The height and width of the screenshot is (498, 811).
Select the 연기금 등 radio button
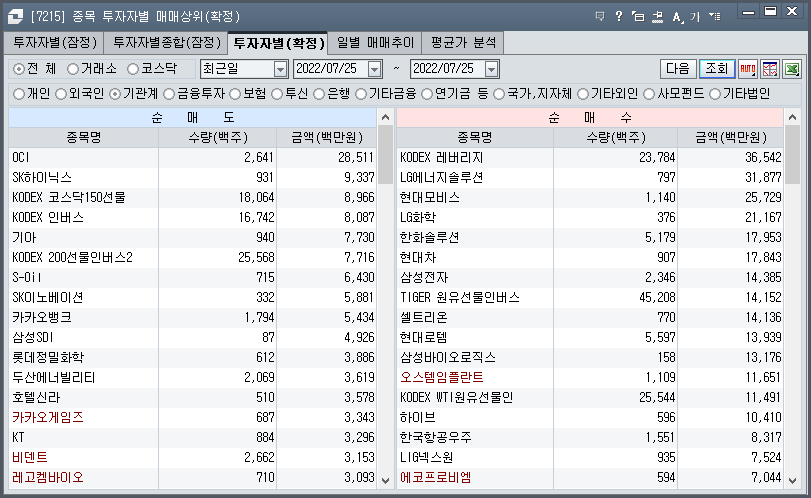pyautogui.click(x=427, y=94)
